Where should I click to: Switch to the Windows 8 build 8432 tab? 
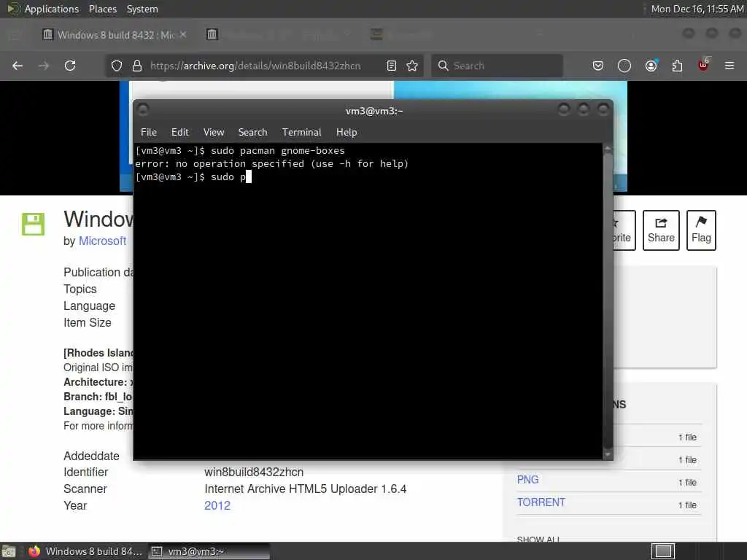click(115, 35)
